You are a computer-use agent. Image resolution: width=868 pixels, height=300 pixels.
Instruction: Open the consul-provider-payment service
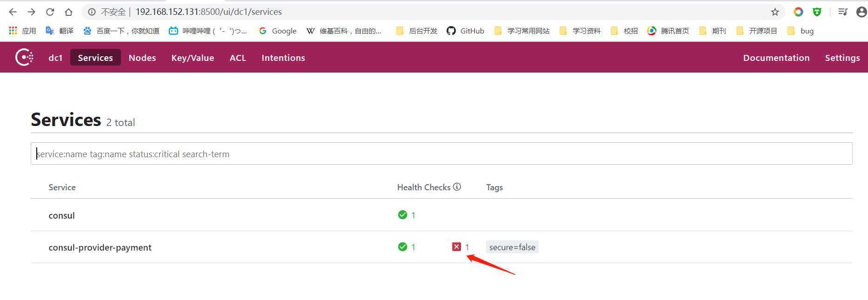point(100,247)
